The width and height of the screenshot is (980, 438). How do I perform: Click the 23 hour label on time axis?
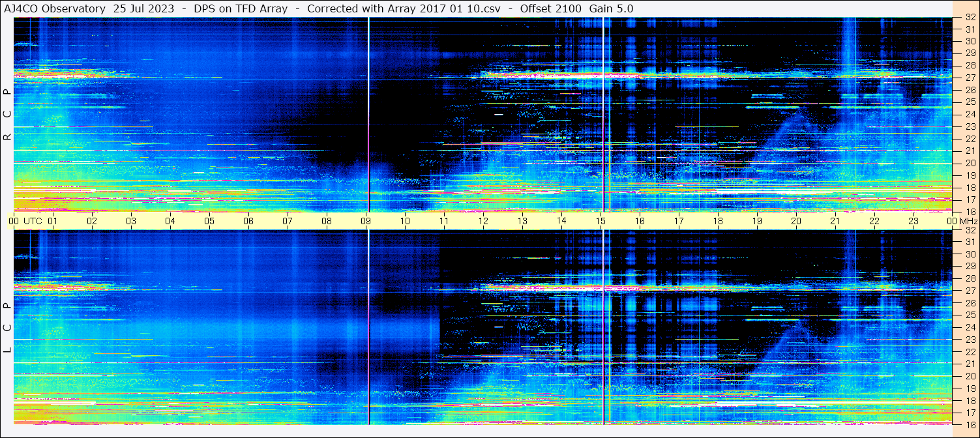[x=913, y=221]
